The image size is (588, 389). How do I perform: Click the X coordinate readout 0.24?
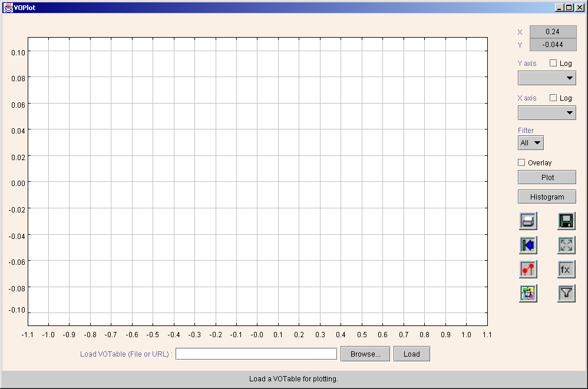click(553, 32)
